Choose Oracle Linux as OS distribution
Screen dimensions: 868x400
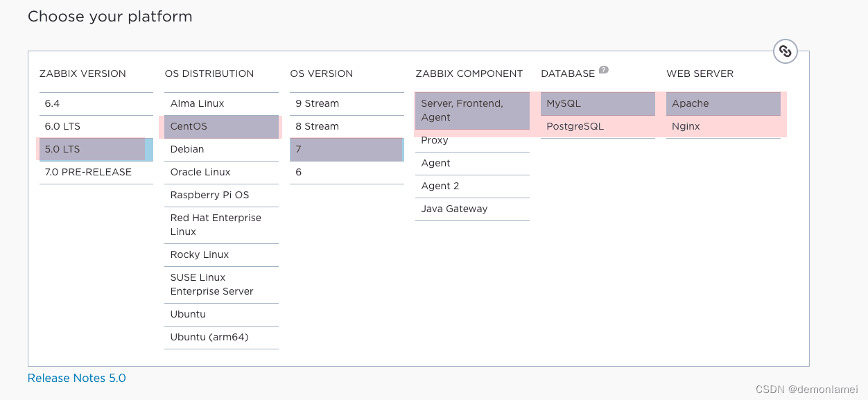[222, 173]
